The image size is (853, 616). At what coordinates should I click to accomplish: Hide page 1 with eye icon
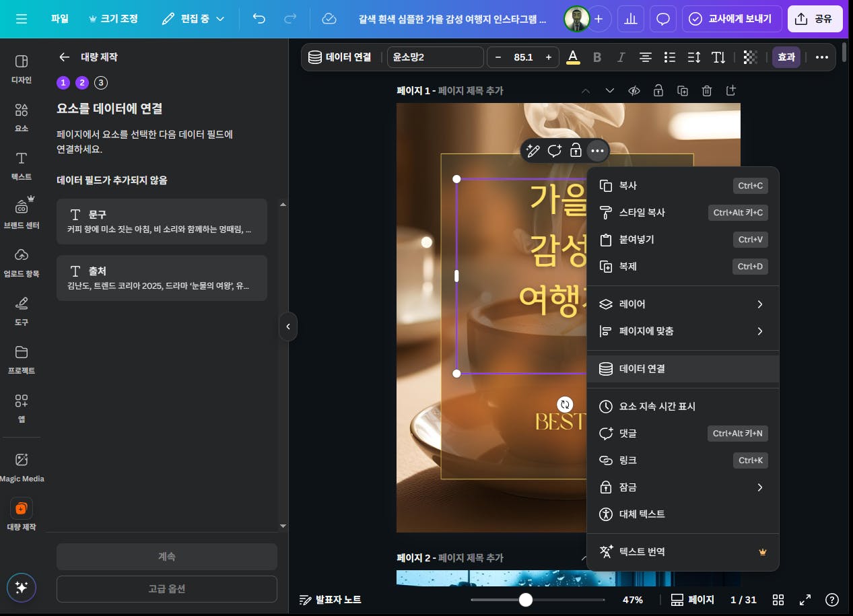tap(634, 90)
